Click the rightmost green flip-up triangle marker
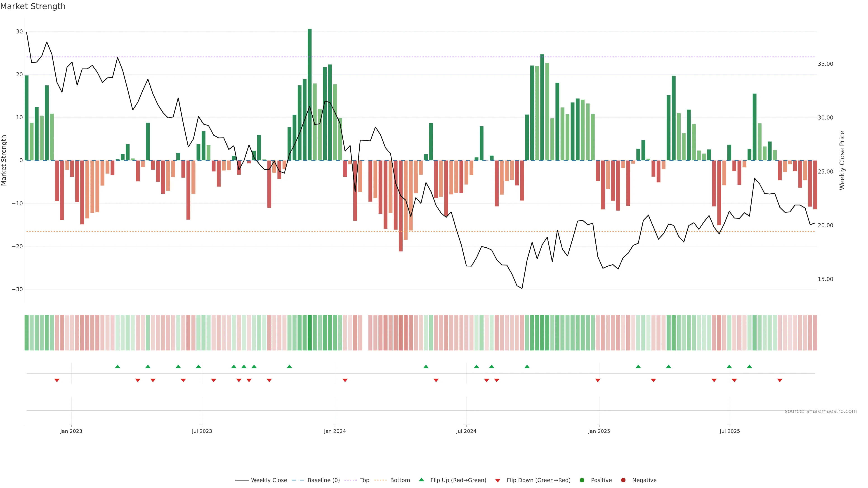Image resolution: width=868 pixels, height=488 pixels. click(749, 366)
